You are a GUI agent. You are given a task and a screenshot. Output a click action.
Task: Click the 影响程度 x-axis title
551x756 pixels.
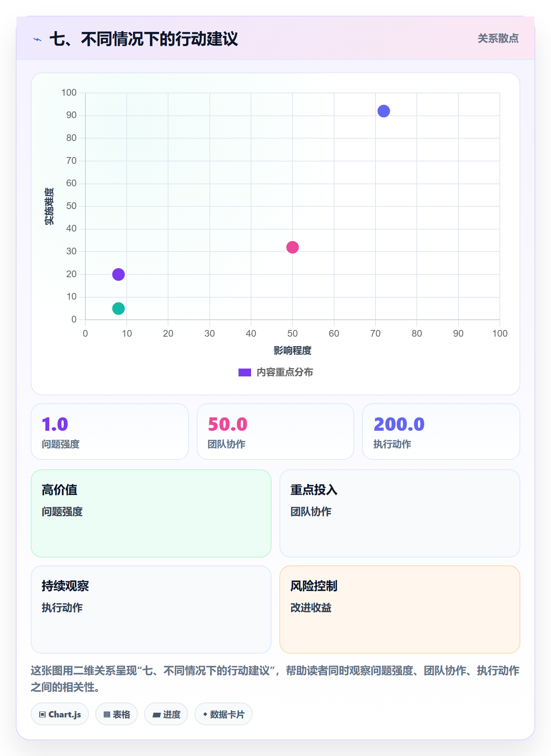click(x=292, y=350)
